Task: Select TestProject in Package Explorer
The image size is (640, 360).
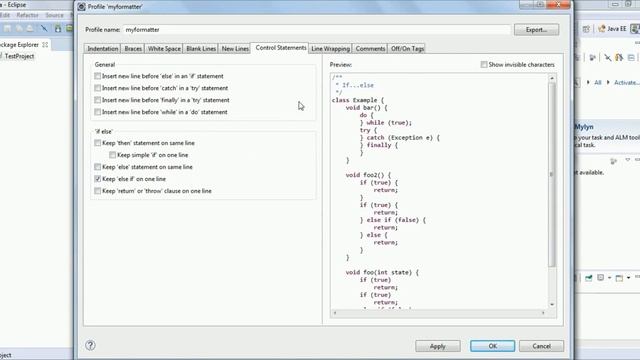Action: pyautogui.click(x=19, y=56)
